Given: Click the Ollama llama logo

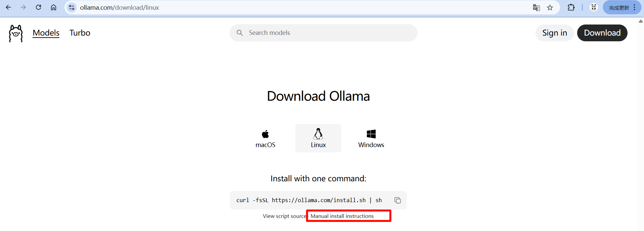Looking at the screenshot, I should [16, 33].
